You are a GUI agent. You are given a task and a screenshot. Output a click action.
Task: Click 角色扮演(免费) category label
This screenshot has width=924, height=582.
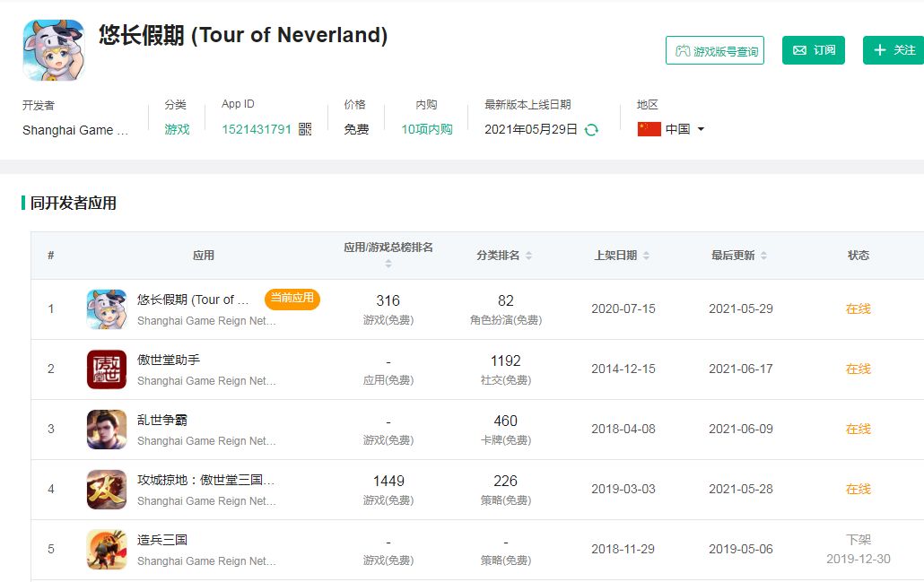506,320
